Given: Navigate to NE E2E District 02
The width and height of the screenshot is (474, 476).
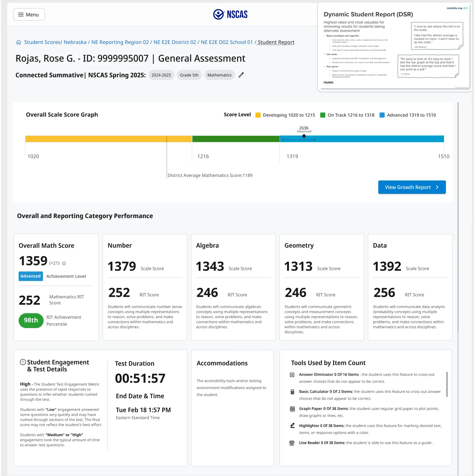Looking at the screenshot, I should [175, 42].
